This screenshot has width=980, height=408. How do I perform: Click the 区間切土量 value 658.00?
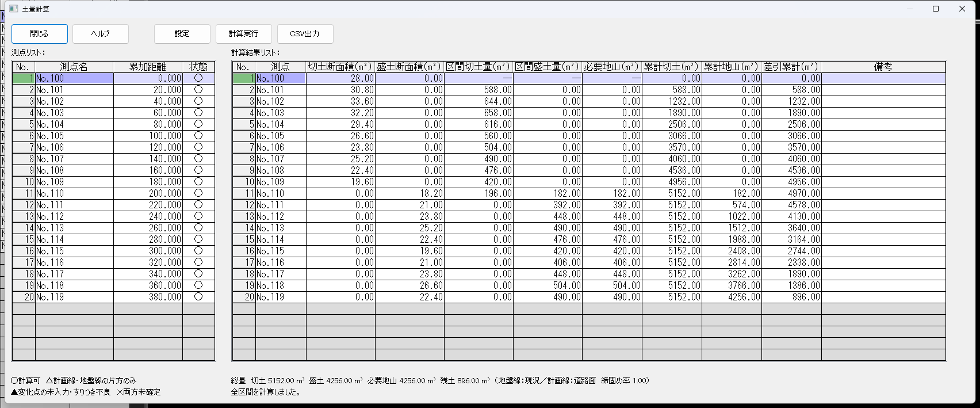(x=478, y=113)
